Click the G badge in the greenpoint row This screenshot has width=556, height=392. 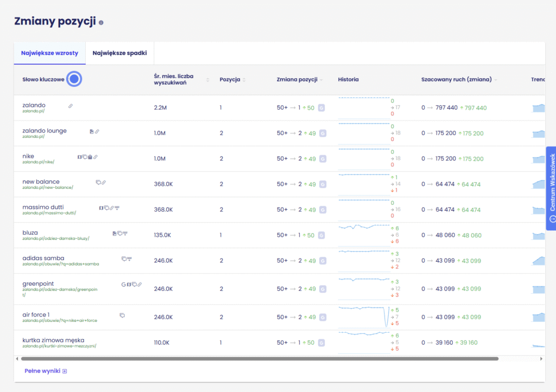323,289
